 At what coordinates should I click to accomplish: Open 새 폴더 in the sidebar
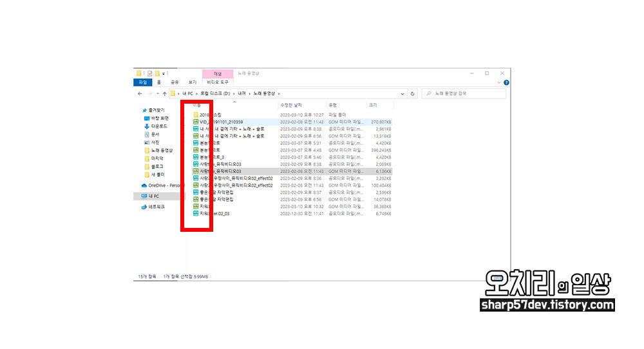tap(158, 175)
